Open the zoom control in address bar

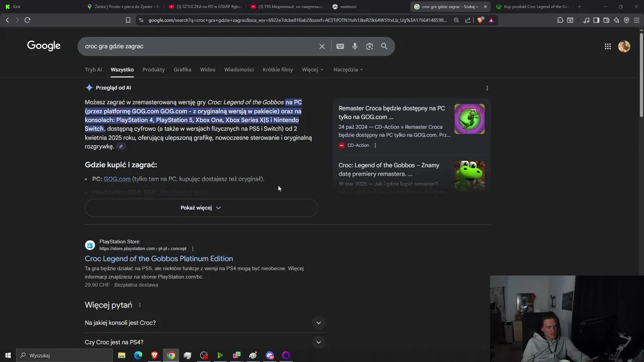click(456, 20)
